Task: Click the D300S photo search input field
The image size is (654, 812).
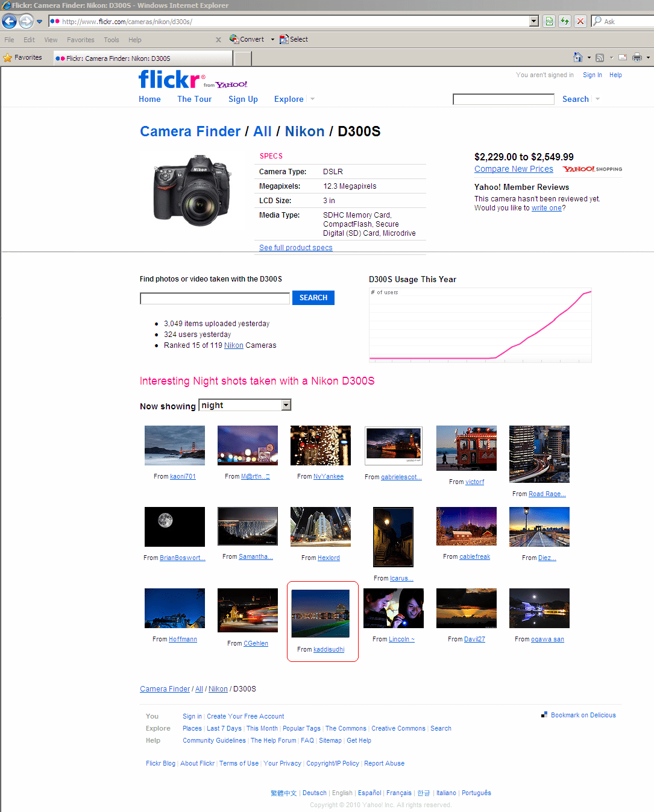Action: tap(215, 298)
